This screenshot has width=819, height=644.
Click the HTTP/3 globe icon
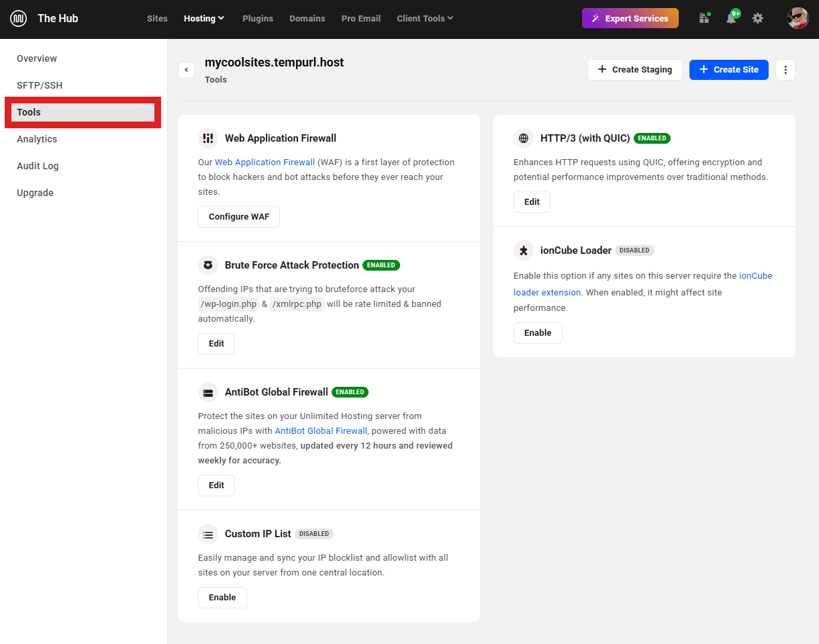click(524, 138)
